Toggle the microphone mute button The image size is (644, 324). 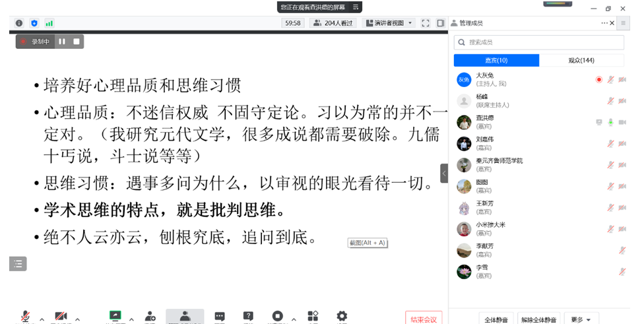click(x=26, y=316)
